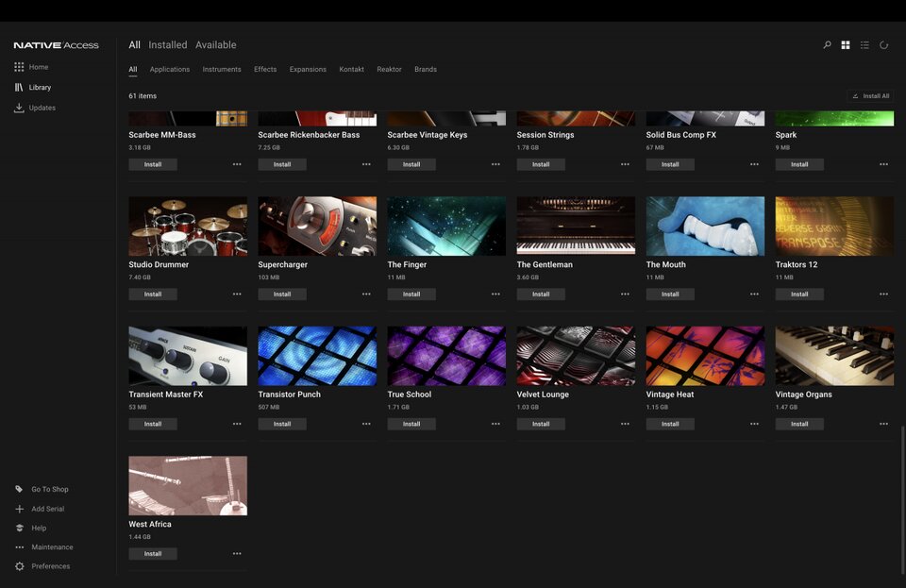Activate the Reaktor filter
This screenshot has width=906, height=588.
(x=389, y=69)
